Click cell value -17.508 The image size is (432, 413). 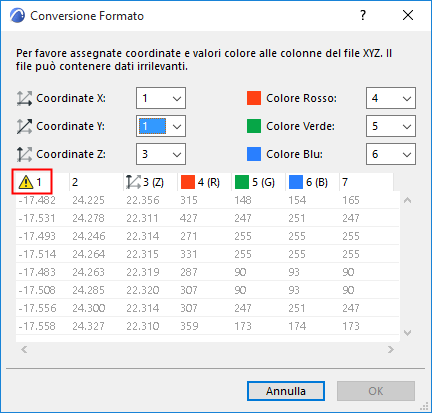[x=37, y=290]
